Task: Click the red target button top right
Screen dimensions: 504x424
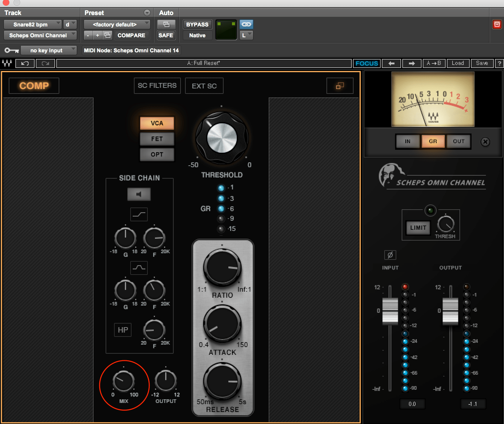Action: (497, 24)
